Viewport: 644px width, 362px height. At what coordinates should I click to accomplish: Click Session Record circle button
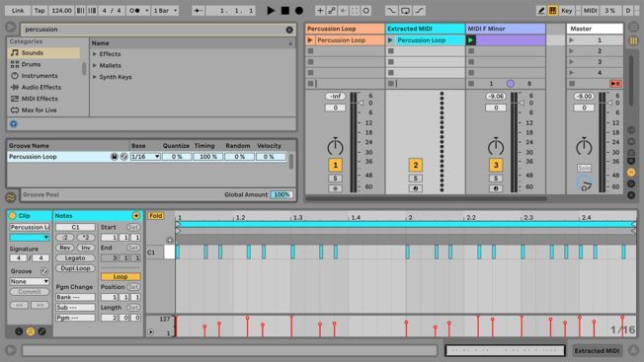click(x=365, y=11)
